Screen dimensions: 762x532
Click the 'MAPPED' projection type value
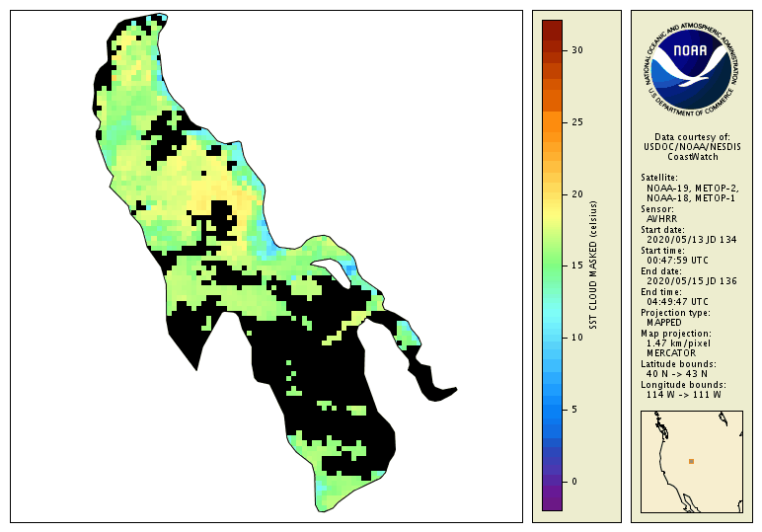(663, 322)
